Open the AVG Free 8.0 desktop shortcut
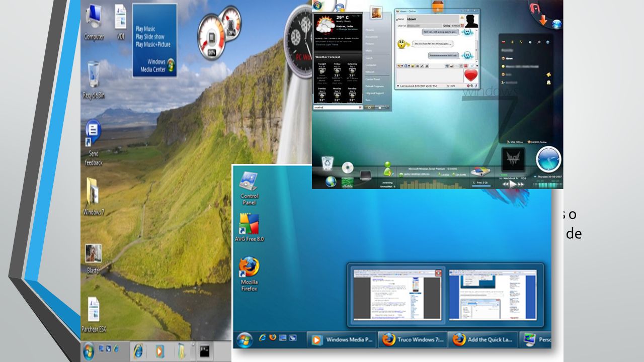This screenshot has width=644, height=362. click(x=249, y=228)
